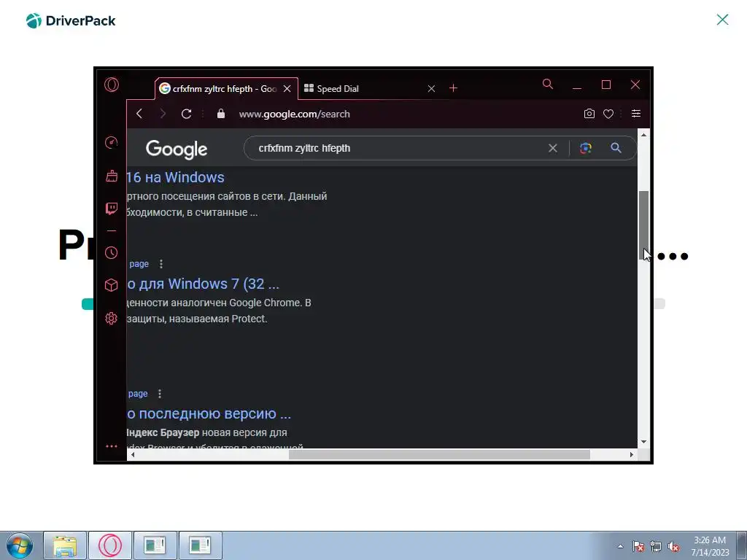Image resolution: width=747 pixels, height=560 pixels.
Task: Switch to the Speed Dial tab
Action: click(370, 88)
